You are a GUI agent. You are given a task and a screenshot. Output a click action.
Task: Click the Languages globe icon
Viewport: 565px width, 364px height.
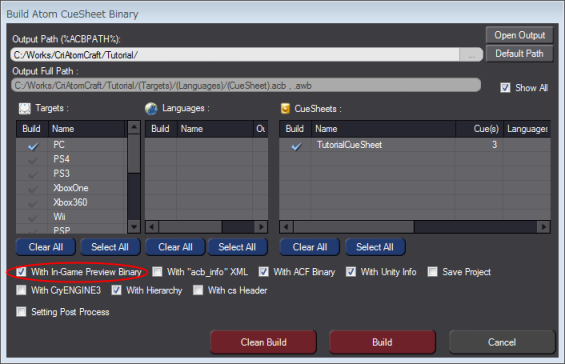pos(151,108)
